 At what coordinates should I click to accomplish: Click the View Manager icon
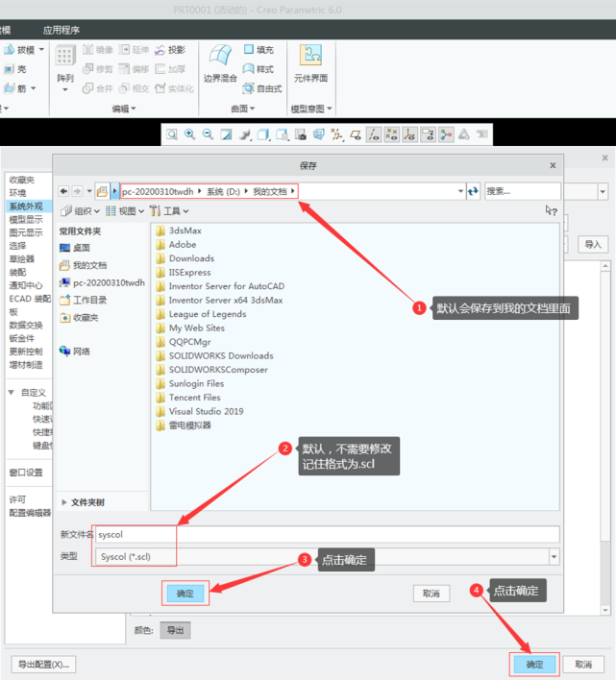point(301,134)
